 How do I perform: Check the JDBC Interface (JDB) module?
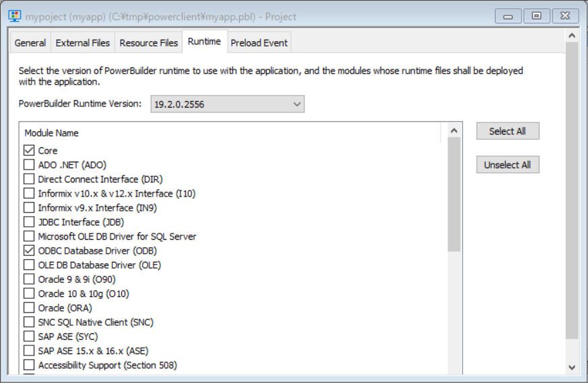click(29, 222)
